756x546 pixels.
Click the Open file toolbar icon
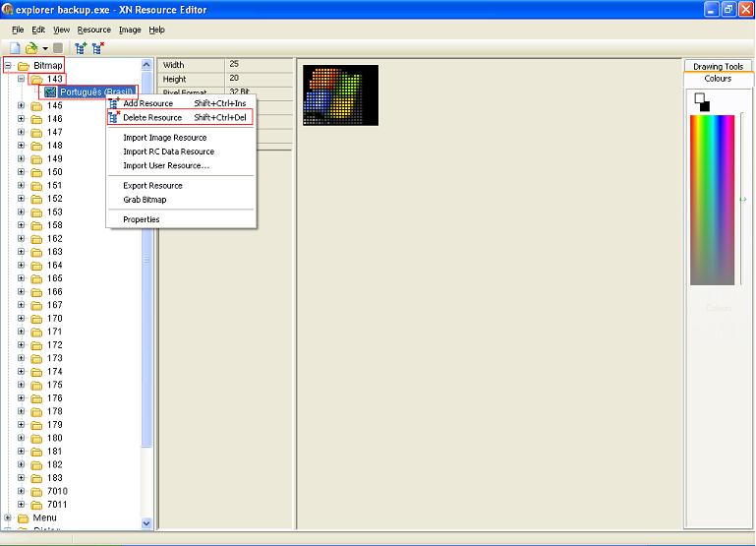tap(31, 48)
